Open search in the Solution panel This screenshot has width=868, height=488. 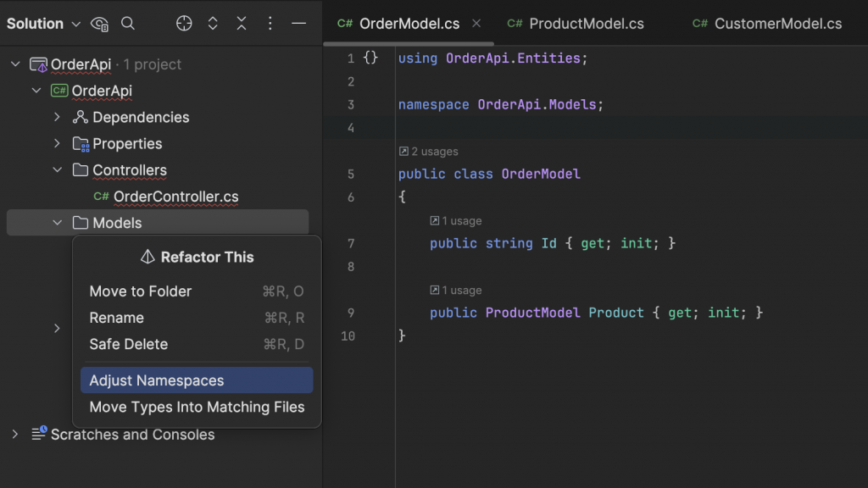(128, 24)
